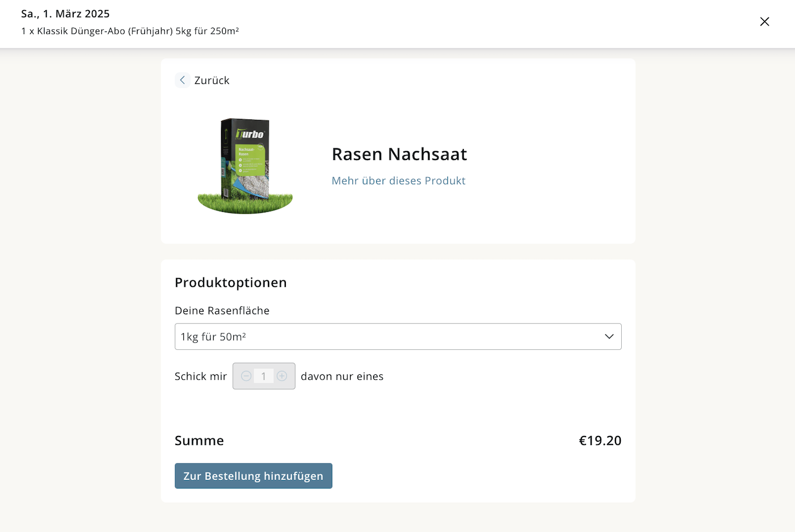795x532 pixels.
Task: Go back via the Zurück label
Action: pyautogui.click(x=212, y=80)
